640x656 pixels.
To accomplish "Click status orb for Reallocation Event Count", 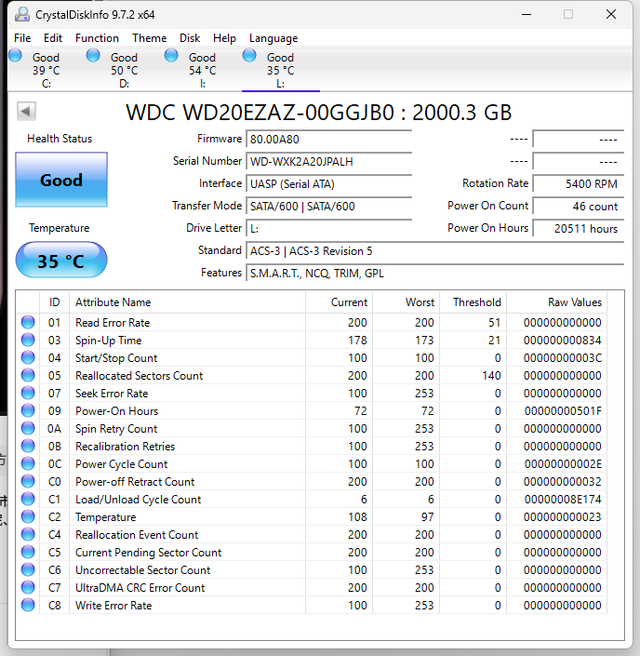I will click(28, 534).
